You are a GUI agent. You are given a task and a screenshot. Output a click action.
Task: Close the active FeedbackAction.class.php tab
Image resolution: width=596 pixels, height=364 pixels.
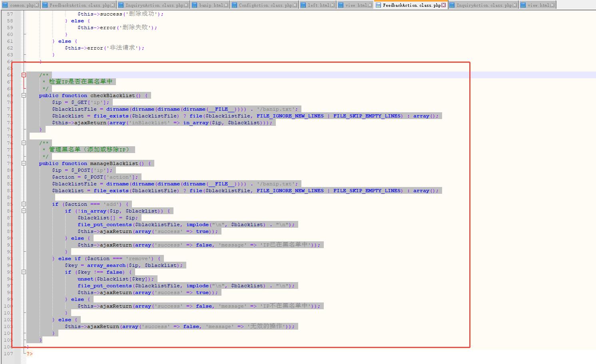[x=443, y=5]
